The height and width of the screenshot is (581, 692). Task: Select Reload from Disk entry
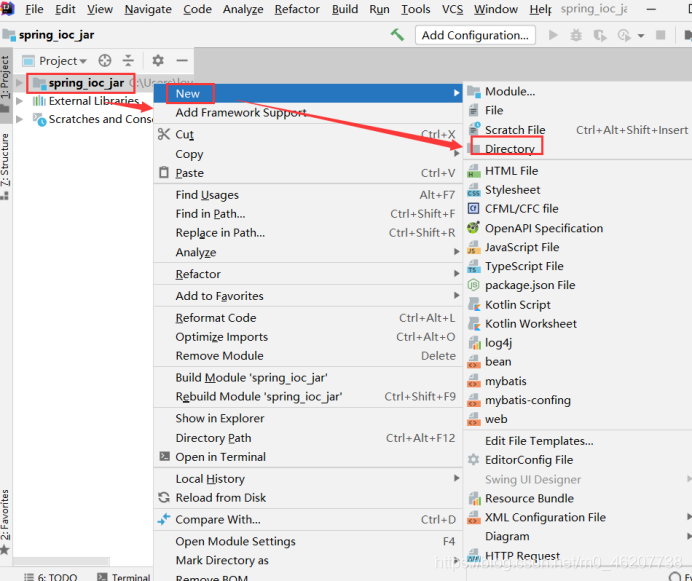point(306,498)
